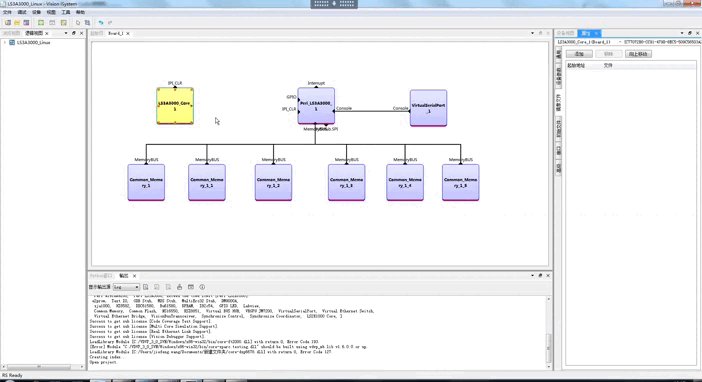Click the paste toolbar icon beside copy
This screenshot has width=702, height=382.
point(87,22)
